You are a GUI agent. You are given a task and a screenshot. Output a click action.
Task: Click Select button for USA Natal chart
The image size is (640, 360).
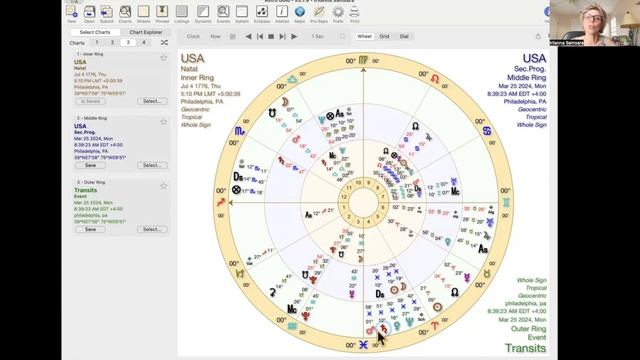click(x=152, y=101)
